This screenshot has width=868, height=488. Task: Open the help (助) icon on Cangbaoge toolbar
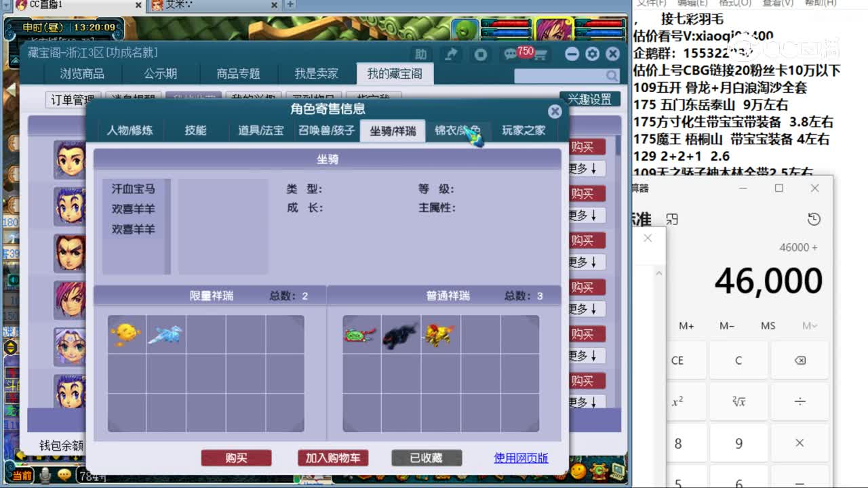[420, 54]
